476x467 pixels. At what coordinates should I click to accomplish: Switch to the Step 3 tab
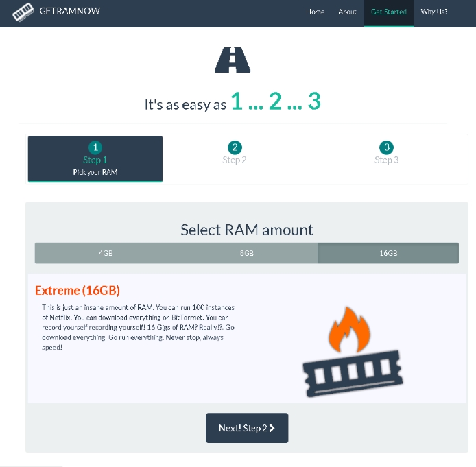[386, 159]
